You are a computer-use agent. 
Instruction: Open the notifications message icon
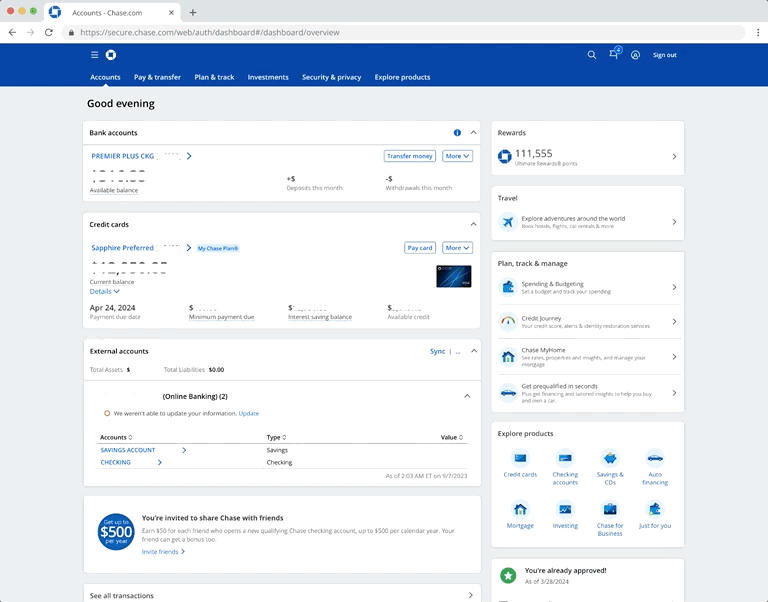[614, 54]
